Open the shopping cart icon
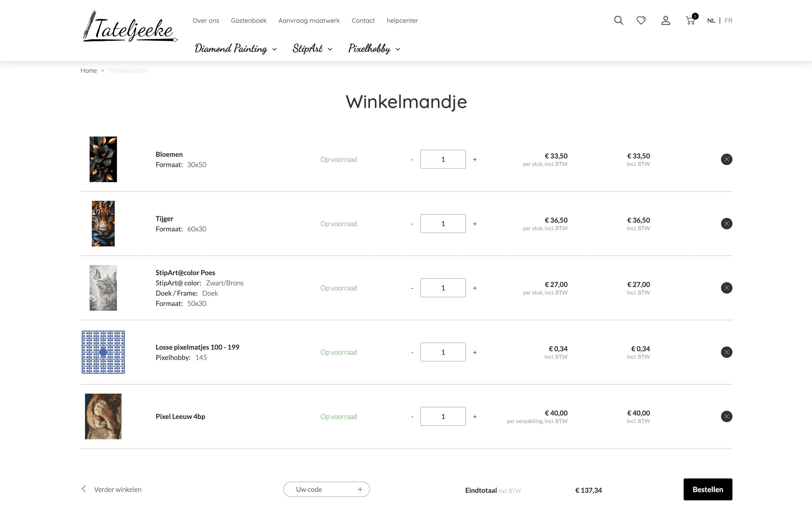The width and height of the screenshot is (812, 527). (x=690, y=21)
